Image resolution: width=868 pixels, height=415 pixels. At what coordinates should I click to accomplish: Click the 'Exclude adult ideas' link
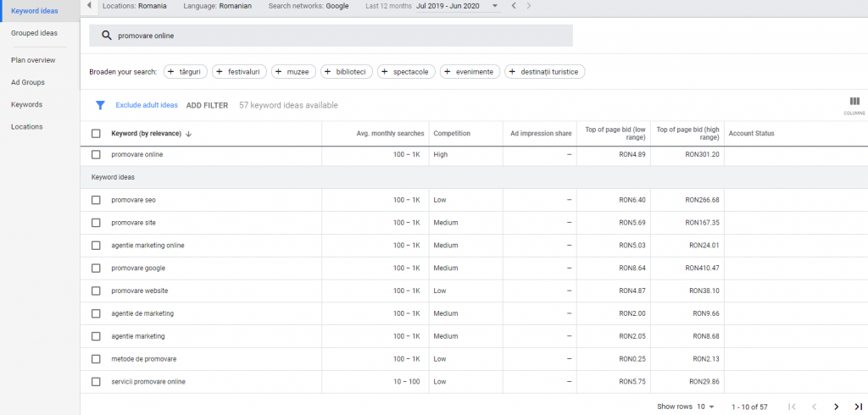point(147,105)
